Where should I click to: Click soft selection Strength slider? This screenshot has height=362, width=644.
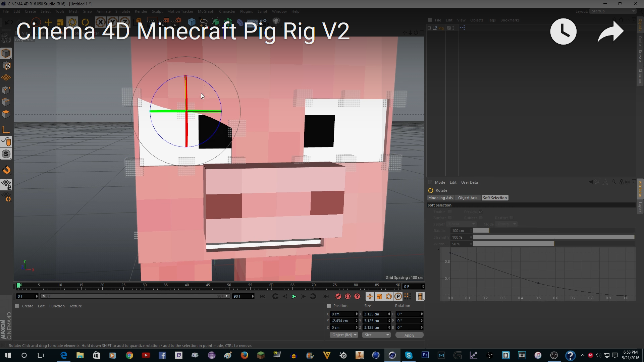tap(553, 237)
